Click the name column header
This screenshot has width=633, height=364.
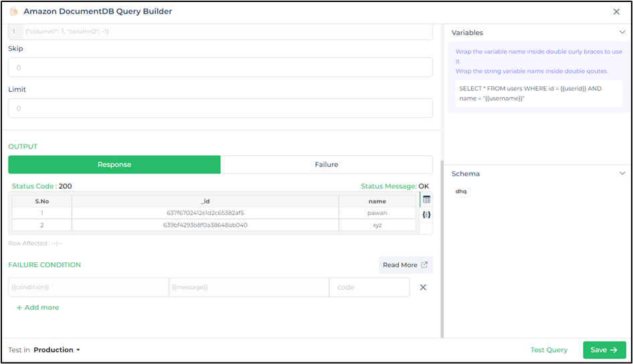point(377,201)
